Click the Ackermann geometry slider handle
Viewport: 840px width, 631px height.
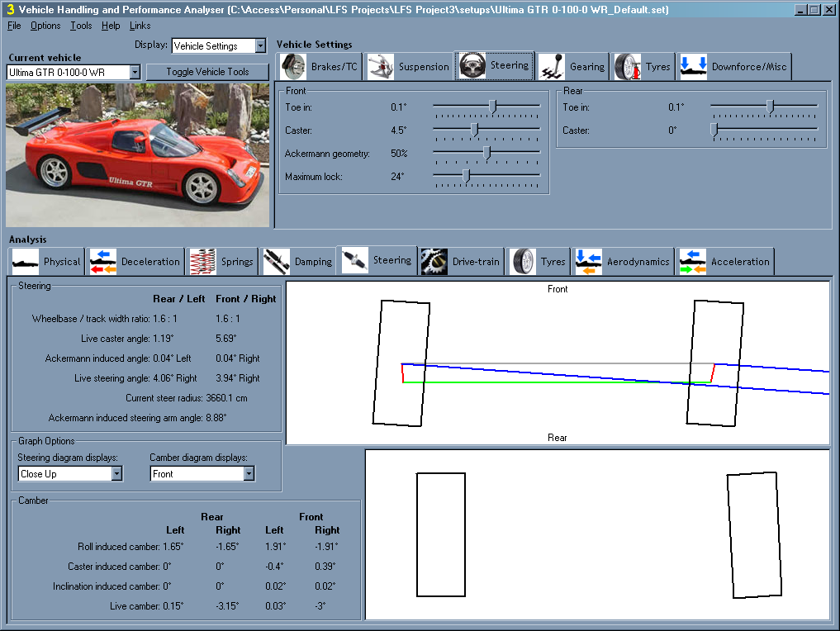[x=486, y=153]
